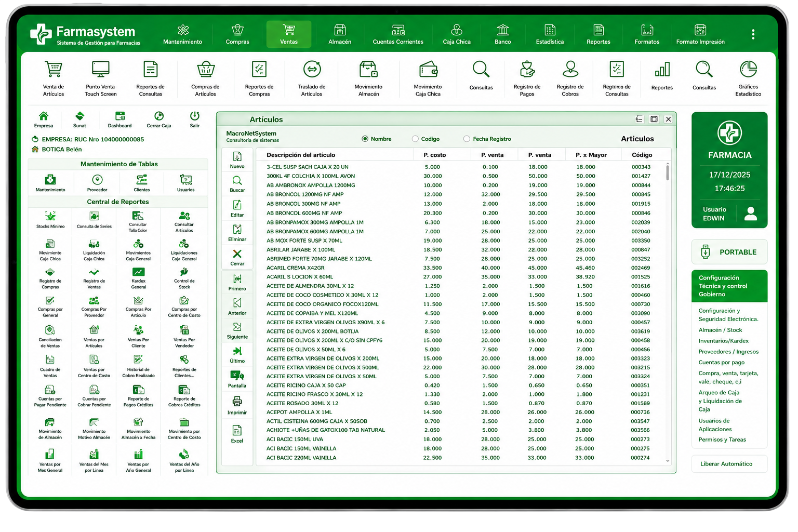The height and width of the screenshot is (532, 798).
Task: Click Editar in Artículos toolbar
Action: point(237,208)
